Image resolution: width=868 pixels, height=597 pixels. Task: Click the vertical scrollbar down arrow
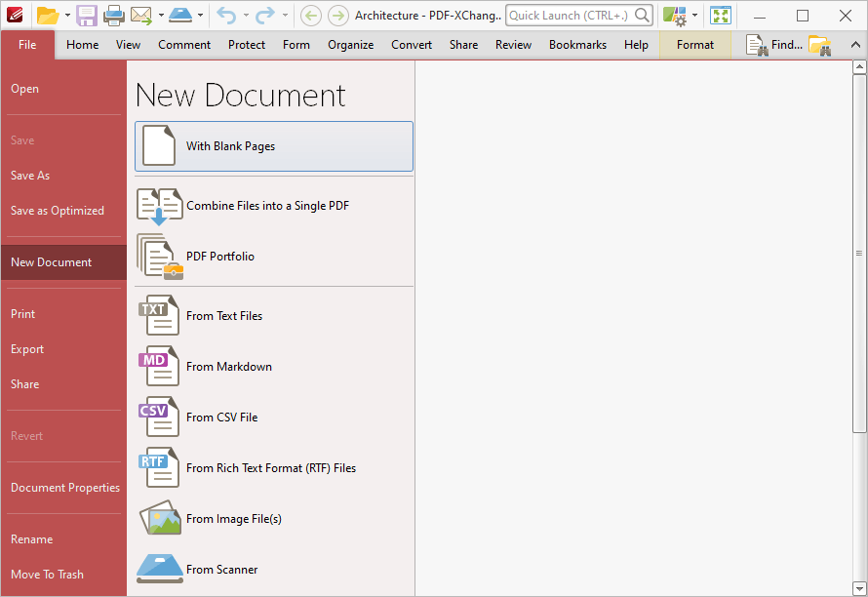click(859, 588)
